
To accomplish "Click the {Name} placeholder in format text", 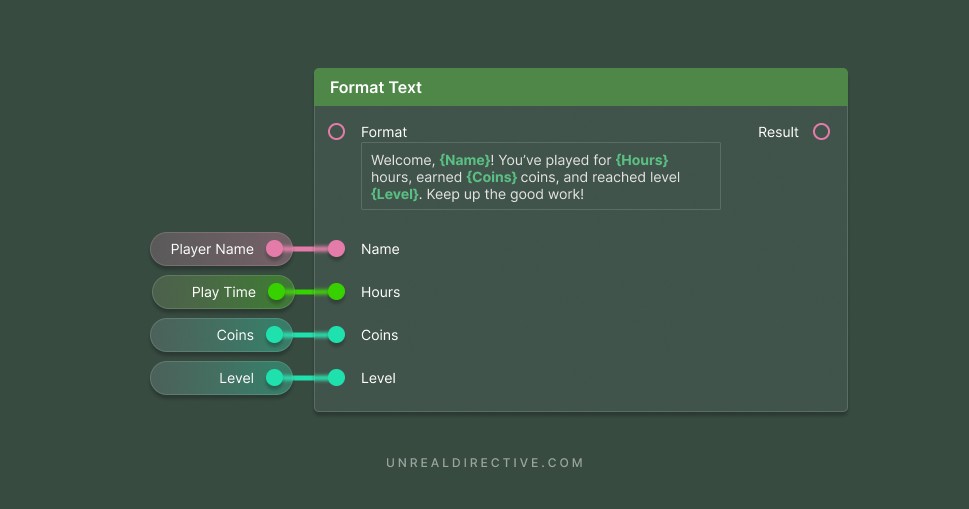I will click(465, 160).
